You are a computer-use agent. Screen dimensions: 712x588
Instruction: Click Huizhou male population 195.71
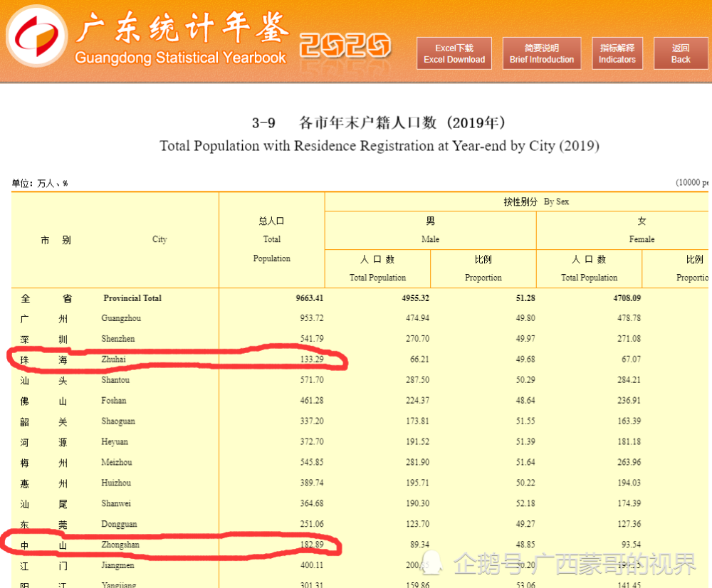[417, 483]
